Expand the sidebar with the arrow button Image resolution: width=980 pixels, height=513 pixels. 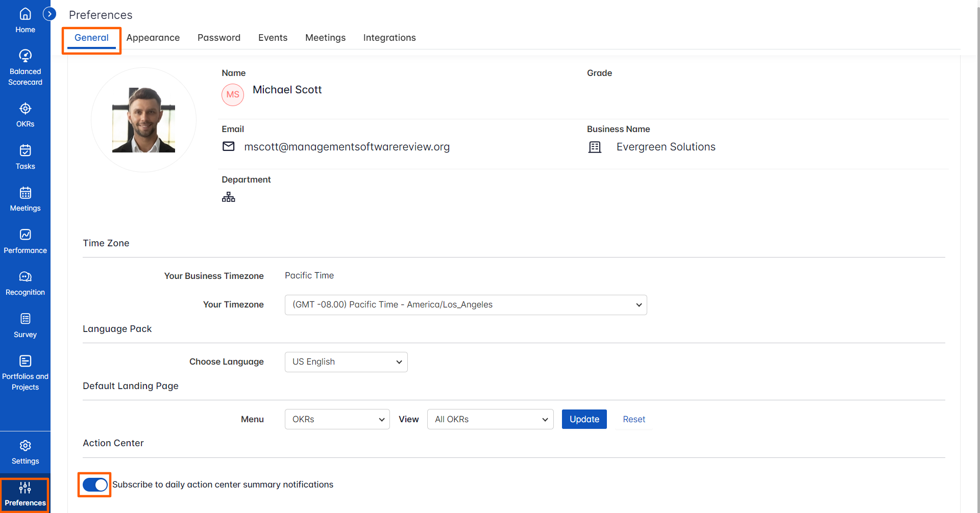[x=50, y=14]
